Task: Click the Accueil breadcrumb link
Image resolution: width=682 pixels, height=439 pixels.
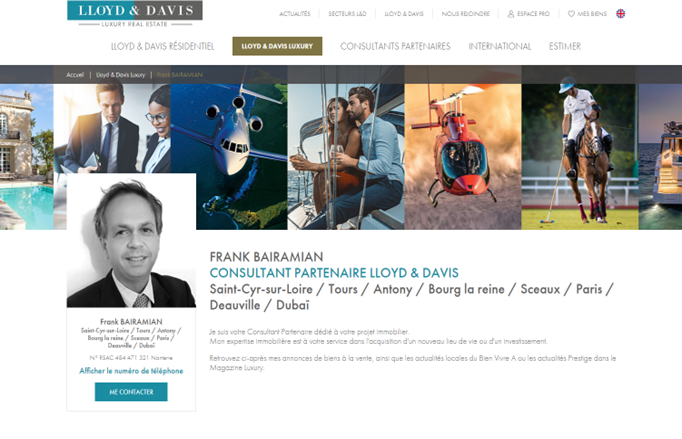Action: [x=75, y=75]
